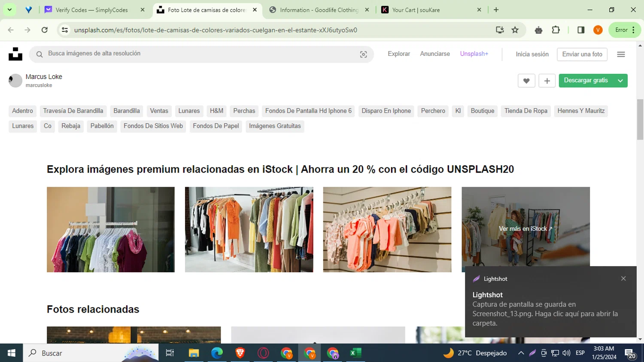Bookmark this page star icon
644x362 pixels.
coord(515,30)
